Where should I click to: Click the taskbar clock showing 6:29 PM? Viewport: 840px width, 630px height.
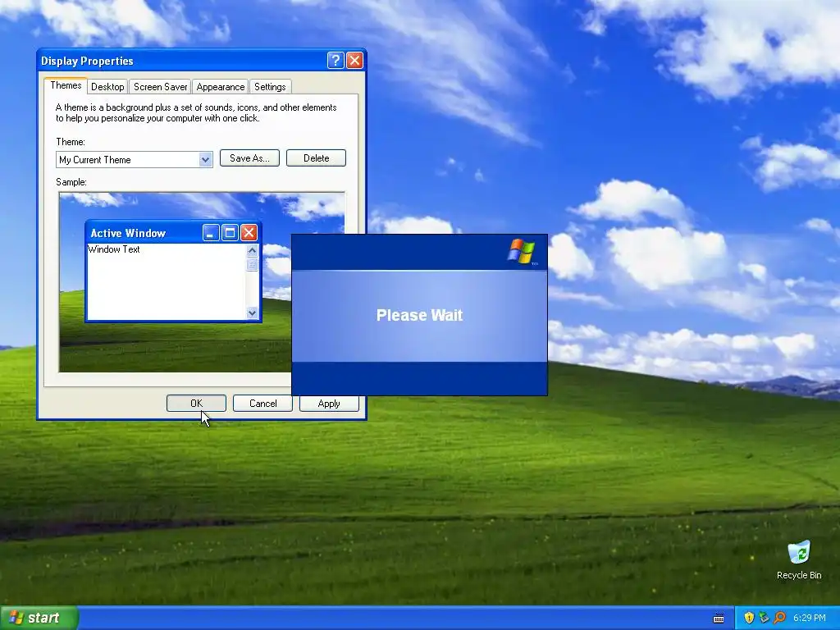point(810,618)
